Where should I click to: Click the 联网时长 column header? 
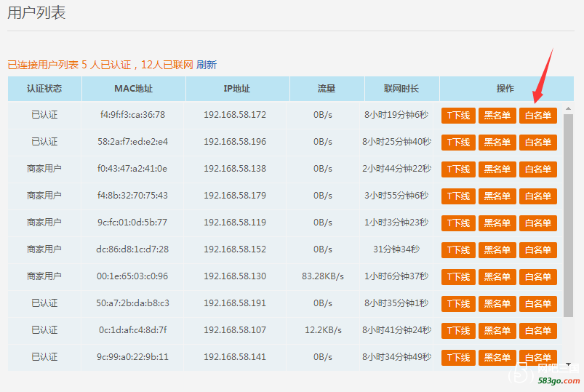[x=401, y=89]
